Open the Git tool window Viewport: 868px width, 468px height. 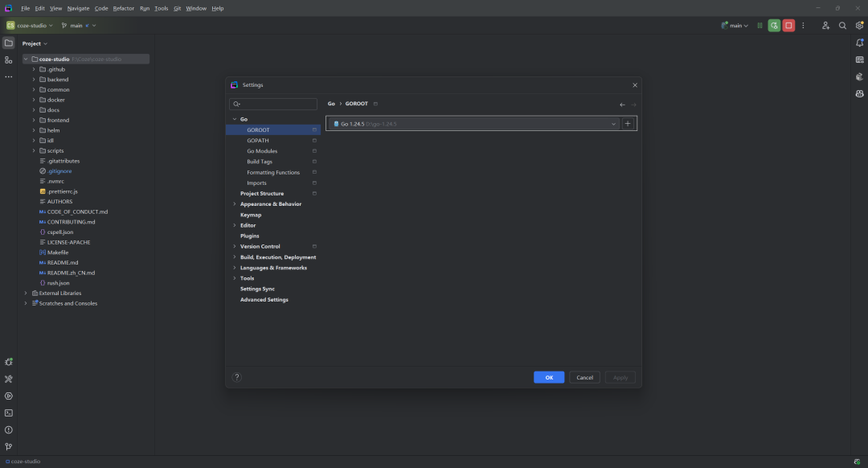coord(8,447)
